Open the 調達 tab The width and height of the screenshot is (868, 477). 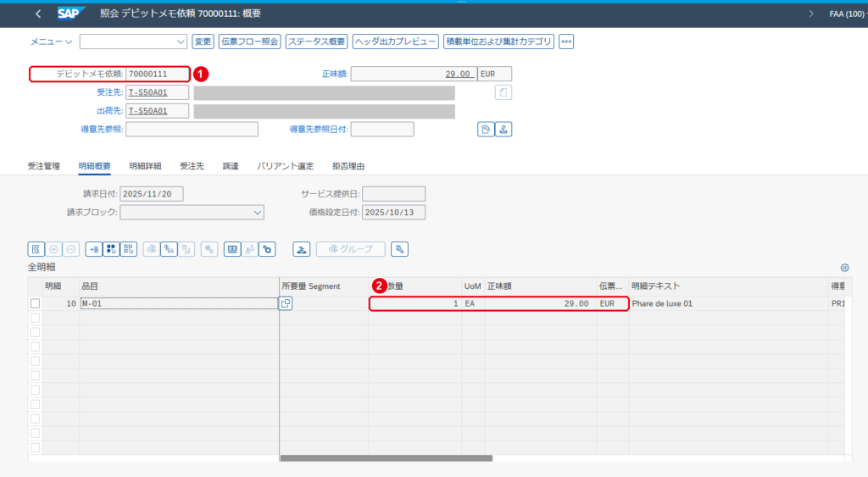coord(231,166)
